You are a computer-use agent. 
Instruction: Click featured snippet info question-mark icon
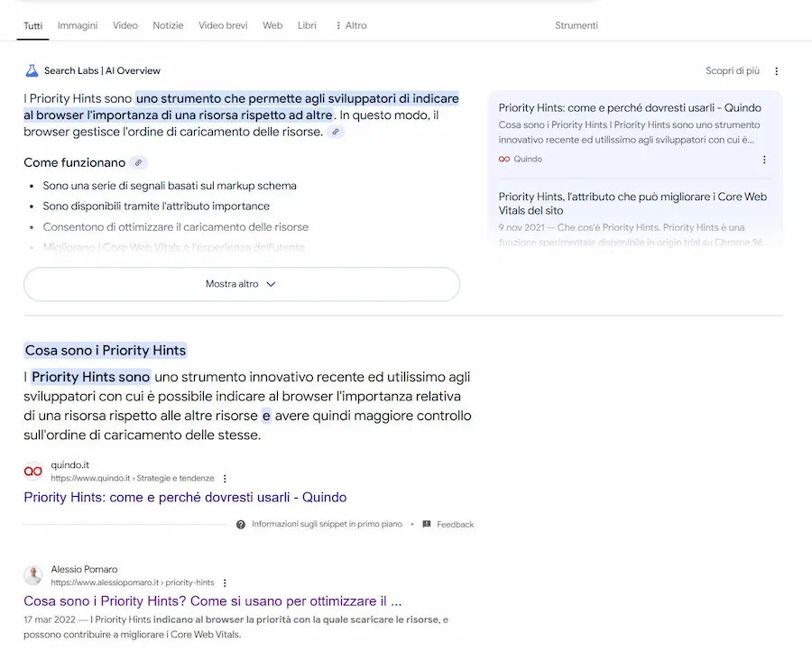(x=241, y=524)
